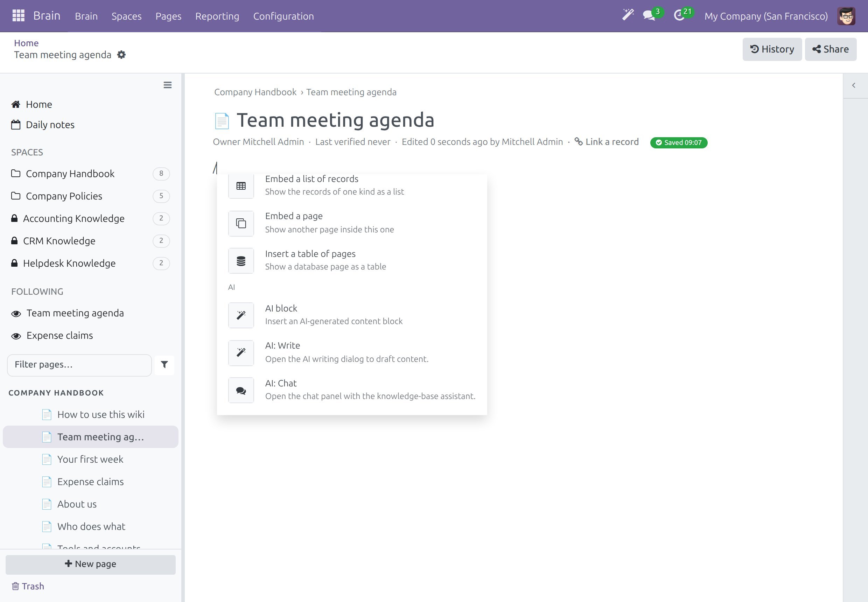Viewport: 868px width, 602px height.
Task: Open Mitchell Admin user avatar menu
Action: pyautogui.click(x=846, y=16)
